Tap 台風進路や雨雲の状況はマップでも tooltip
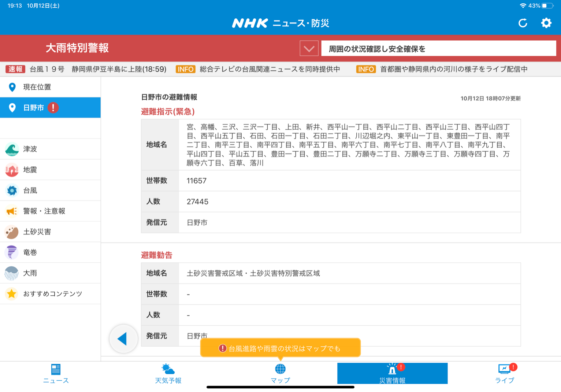 pos(280,348)
